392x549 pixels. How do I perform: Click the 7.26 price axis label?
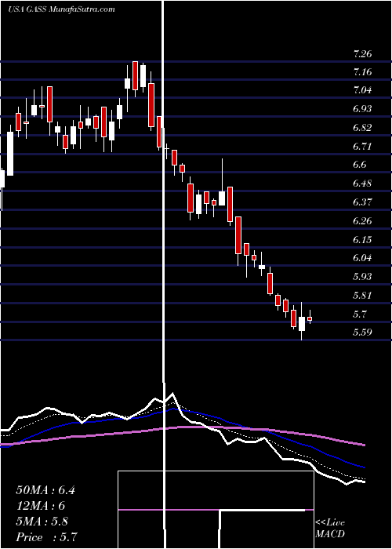[x=362, y=54]
